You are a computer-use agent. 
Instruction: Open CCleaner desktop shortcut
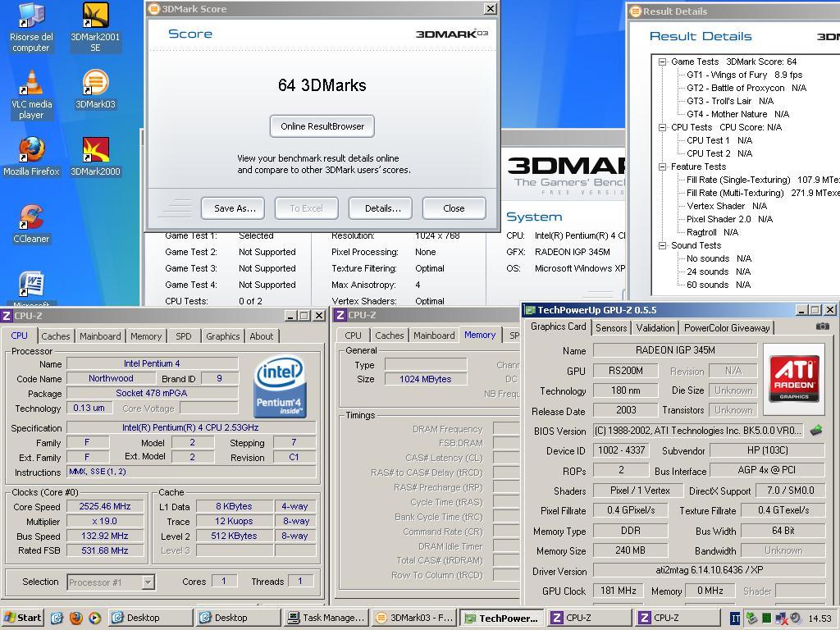coord(31,224)
